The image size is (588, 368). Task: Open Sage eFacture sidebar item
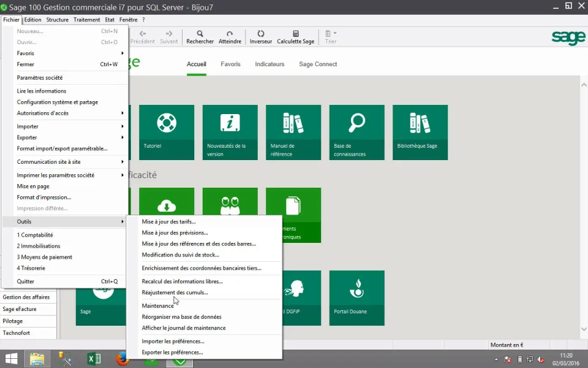(x=28, y=309)
